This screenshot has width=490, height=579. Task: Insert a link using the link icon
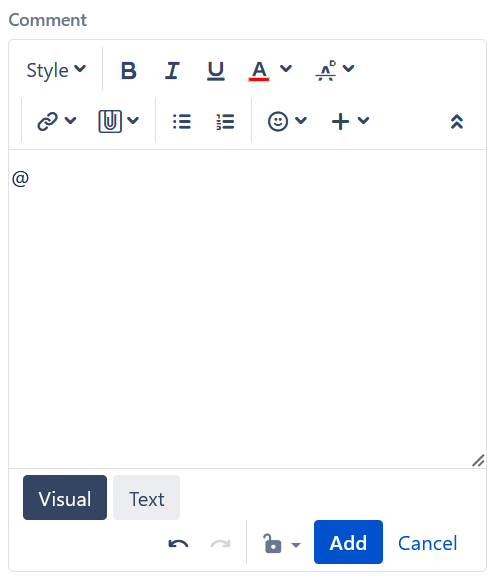point(48,121)
